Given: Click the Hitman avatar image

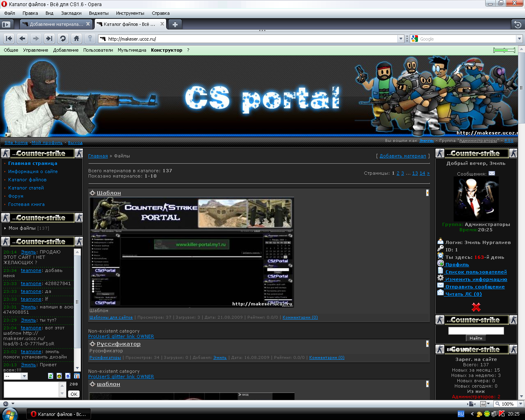Looking at the screenshot, I should (476, 199).
